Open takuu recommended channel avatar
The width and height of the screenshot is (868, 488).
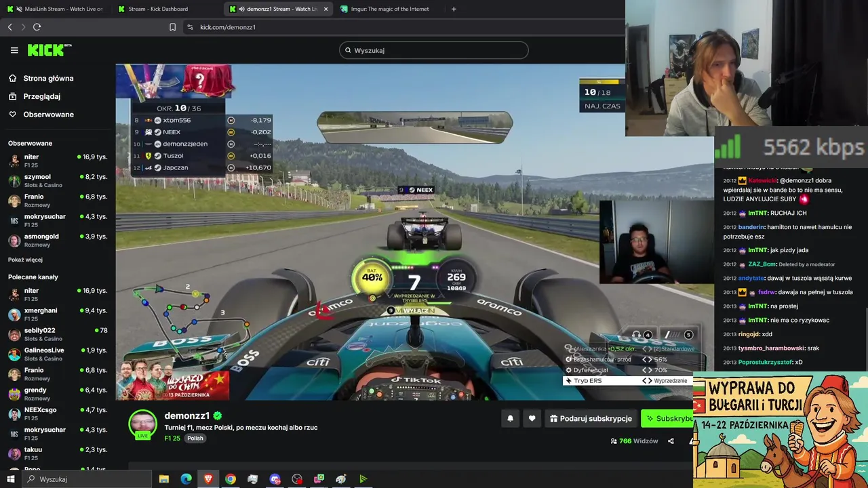click(x=14, y=453)
